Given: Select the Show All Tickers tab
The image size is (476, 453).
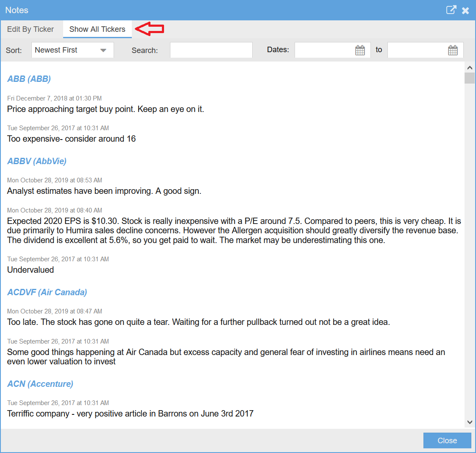Looking at the screenshot, I should click(97, 29).
